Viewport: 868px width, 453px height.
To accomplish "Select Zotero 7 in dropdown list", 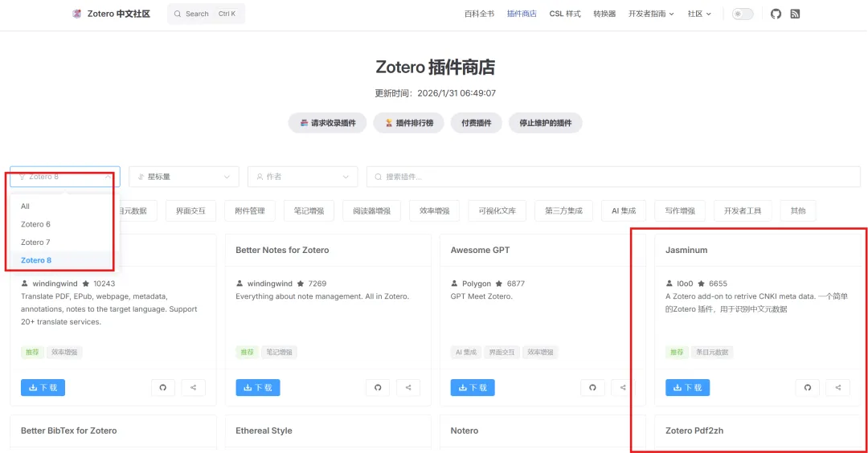I will click(x=62, y=243).
